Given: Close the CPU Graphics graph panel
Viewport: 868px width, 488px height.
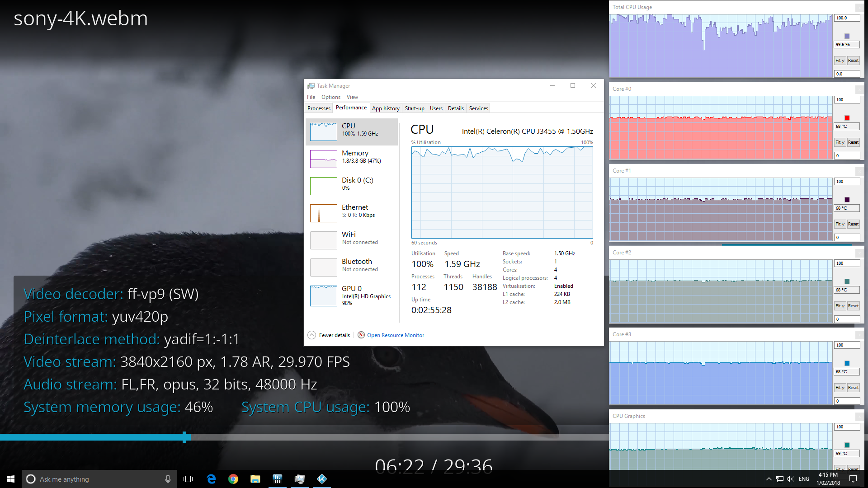Looking at the screenshot, I should 859,417.
